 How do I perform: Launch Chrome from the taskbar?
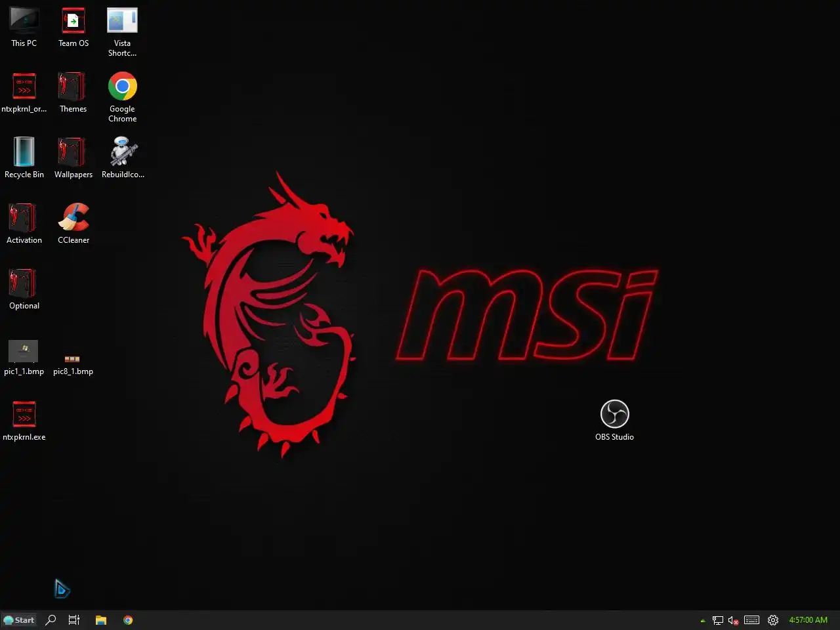128,620
